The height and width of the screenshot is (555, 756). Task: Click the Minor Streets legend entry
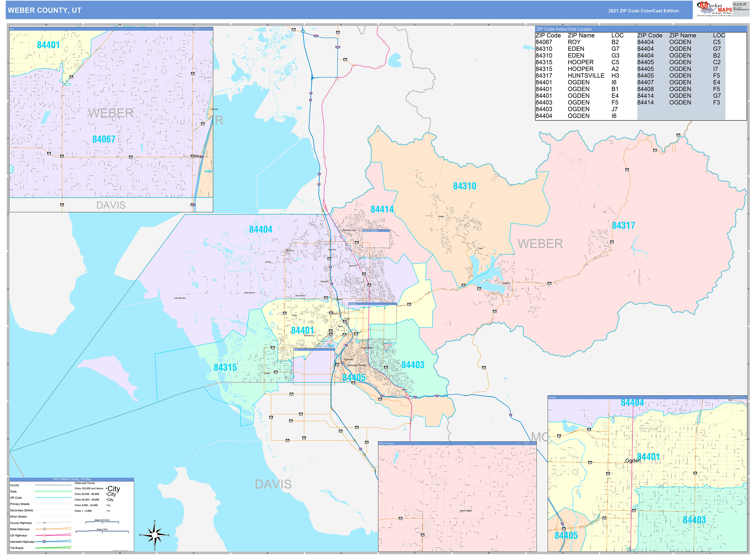click(x=18, y=517)
